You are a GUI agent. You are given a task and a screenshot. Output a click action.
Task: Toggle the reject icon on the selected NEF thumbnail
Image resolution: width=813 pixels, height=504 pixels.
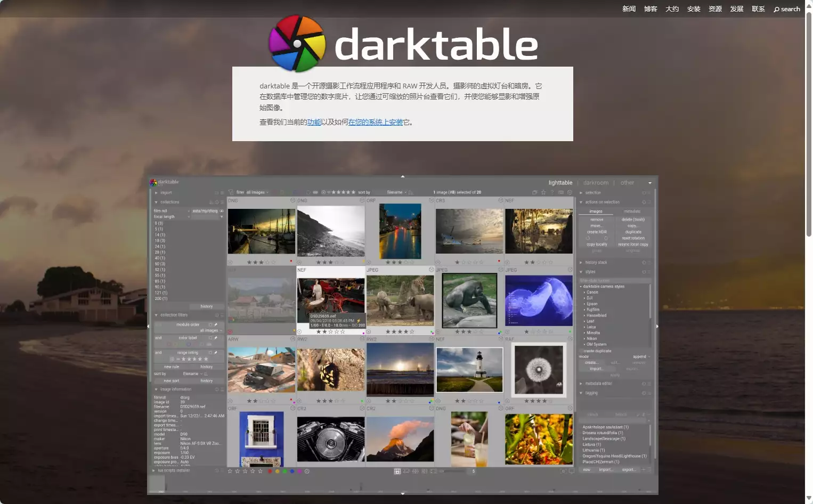tap(299, 332)
